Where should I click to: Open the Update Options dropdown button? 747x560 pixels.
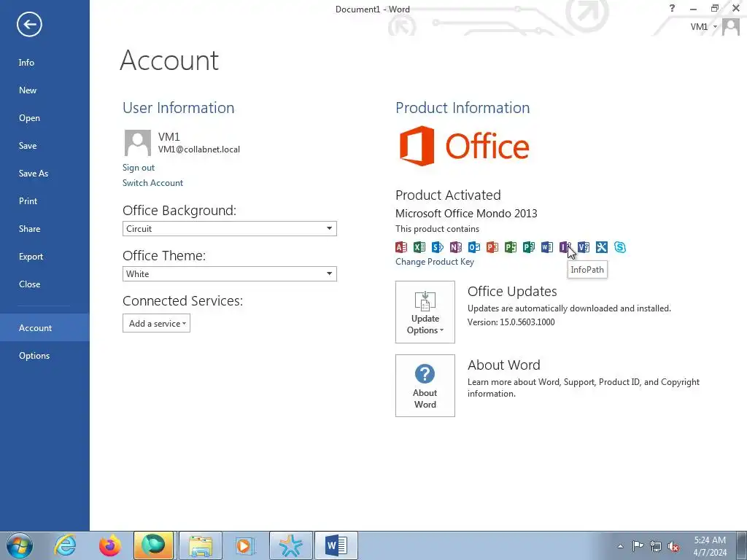coord(425,312)
